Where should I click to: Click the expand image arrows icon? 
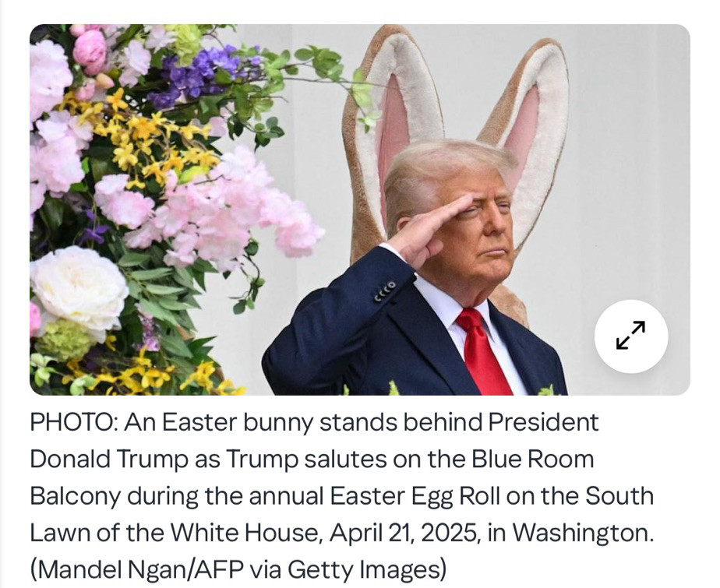[x=631, y=336]
